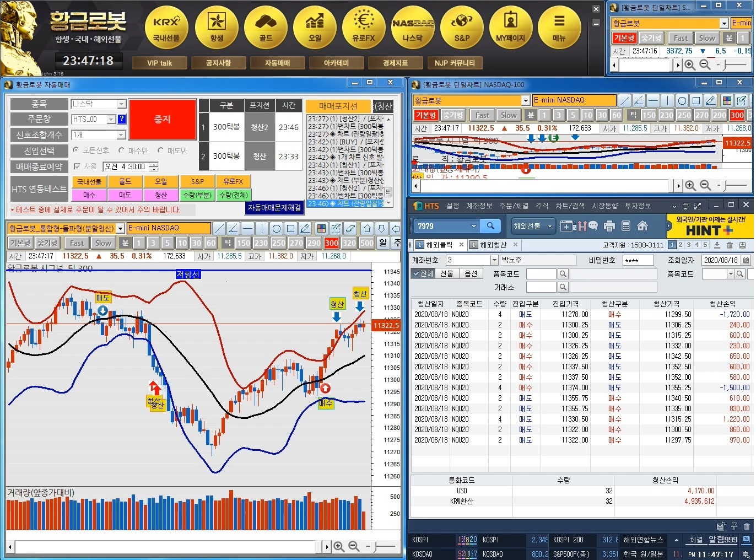The height and width of the screenshot is (560, 756).
Task: Click the 수량(전체) test button
Action: pyautogui.click(x=233, y=195)
